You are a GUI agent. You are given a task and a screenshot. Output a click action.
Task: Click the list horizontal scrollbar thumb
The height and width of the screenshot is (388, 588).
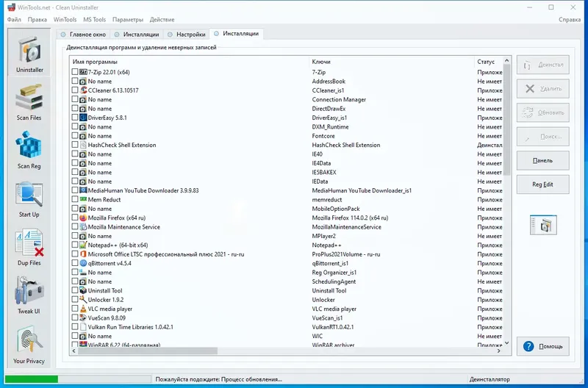pyautogui.click(x=148, y=351)
